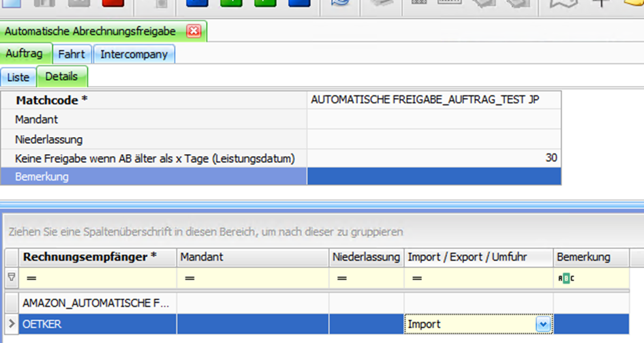
Task: Select the Auftrag tab
Action: click(24, 54)
